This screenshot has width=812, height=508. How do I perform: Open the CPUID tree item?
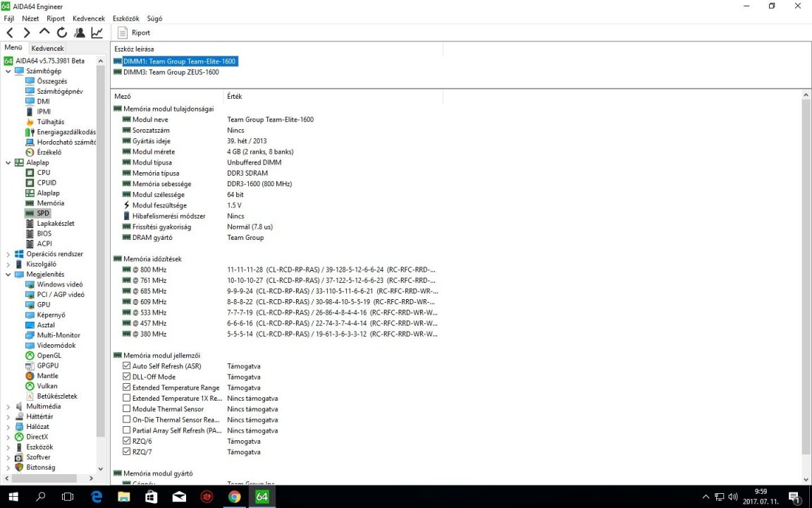tap(47, 183)
